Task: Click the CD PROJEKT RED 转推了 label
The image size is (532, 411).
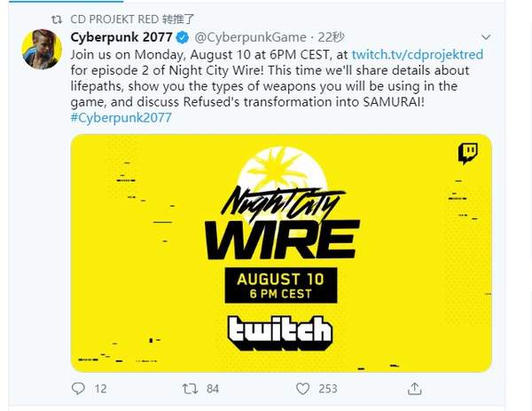Action: pyautogui.click(x=132, y=20)
